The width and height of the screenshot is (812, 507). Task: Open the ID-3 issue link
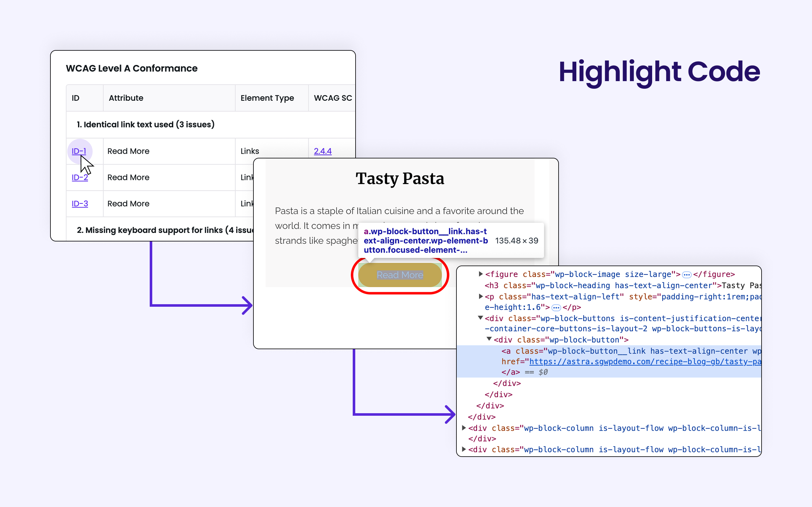(x=80, y=203)
